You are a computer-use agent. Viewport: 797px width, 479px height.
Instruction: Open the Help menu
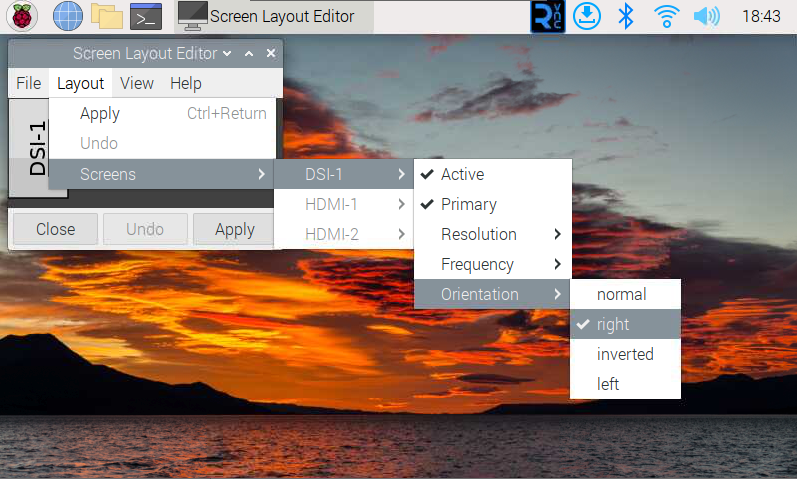[185, 83]
